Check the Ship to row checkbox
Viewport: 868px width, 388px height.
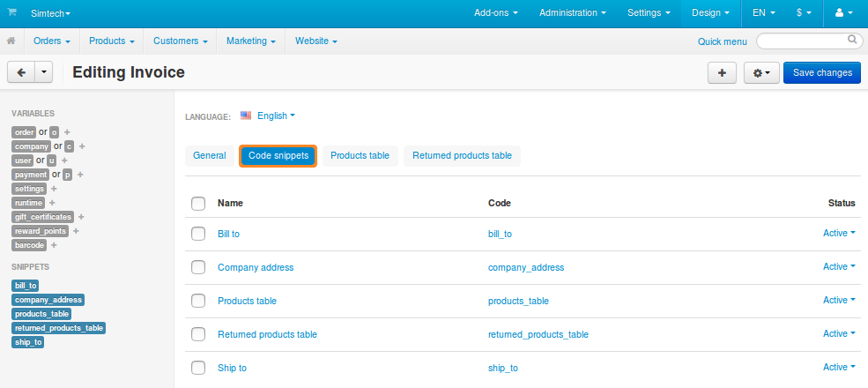pos(198,368)
